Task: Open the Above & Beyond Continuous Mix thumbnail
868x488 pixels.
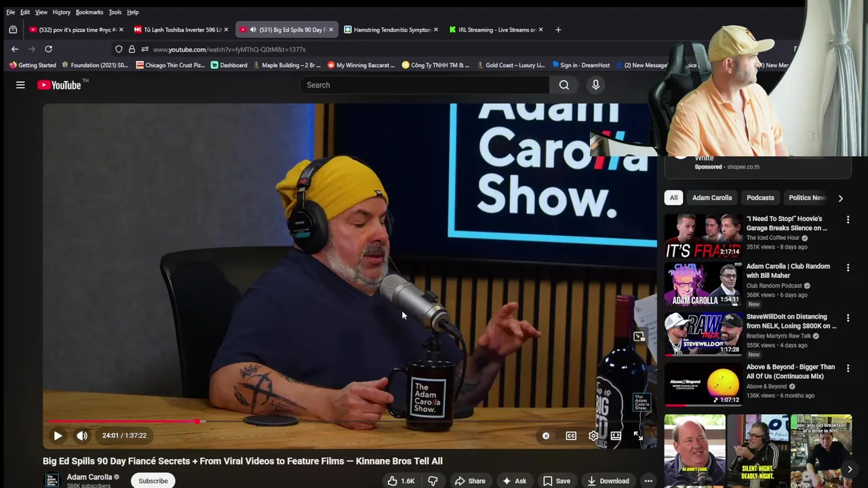Action: [703, 384]
